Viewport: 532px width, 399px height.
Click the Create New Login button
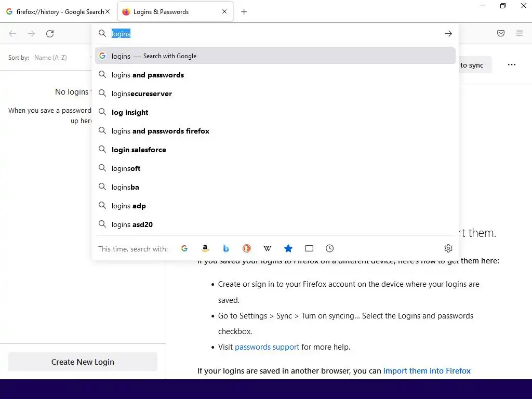click(x=83, y=362)
